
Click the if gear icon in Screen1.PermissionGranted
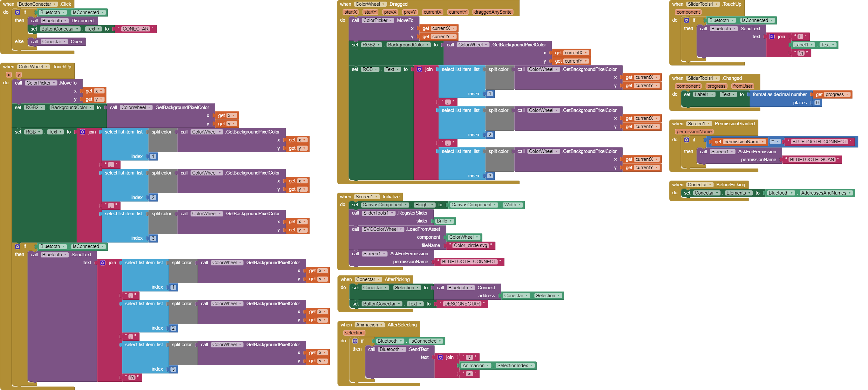tap(686, 140)
